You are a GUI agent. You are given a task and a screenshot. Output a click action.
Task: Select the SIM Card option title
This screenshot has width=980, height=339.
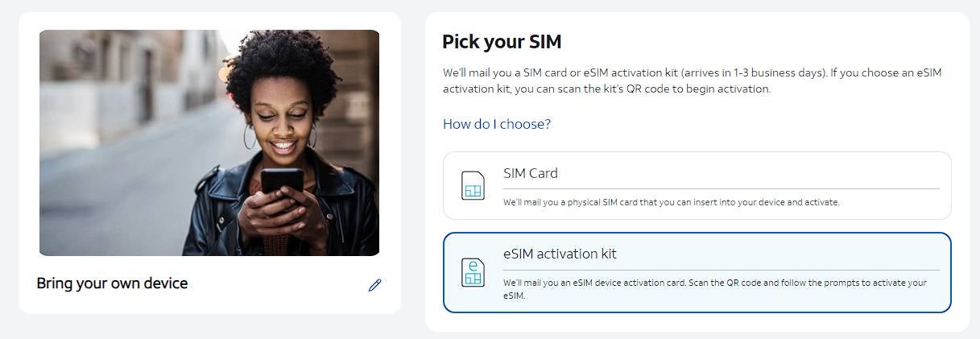click(530, 173)
